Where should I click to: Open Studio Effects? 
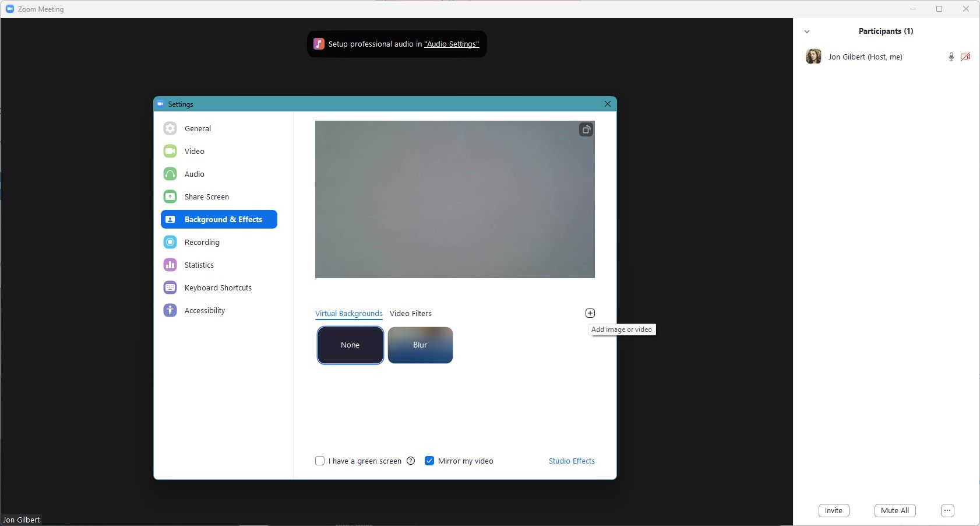click(x=571, y=461)
